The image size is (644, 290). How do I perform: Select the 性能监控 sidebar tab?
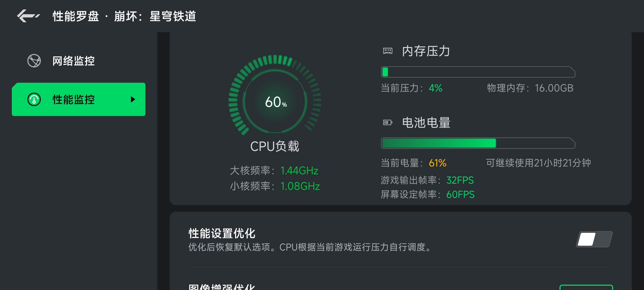pos(79,99)
